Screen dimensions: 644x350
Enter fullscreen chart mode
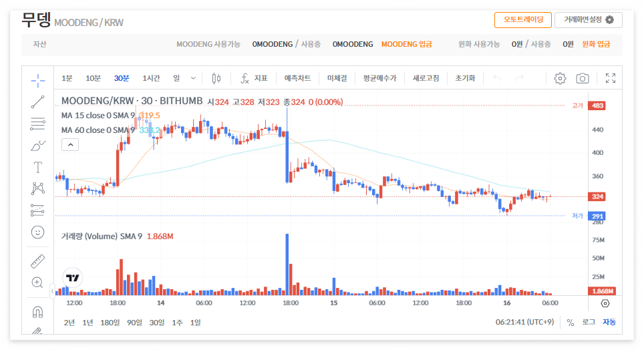[611, 78]
